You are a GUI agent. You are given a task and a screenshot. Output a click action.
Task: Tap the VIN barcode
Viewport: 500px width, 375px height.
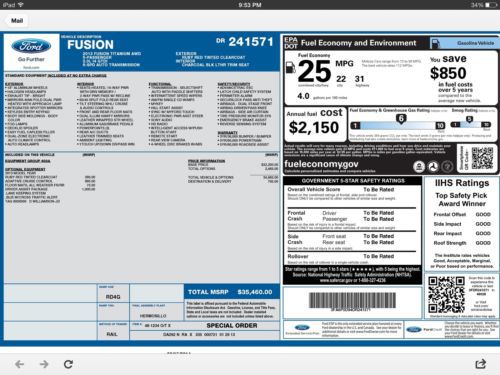pyautogui.click(x=352, y=300)
